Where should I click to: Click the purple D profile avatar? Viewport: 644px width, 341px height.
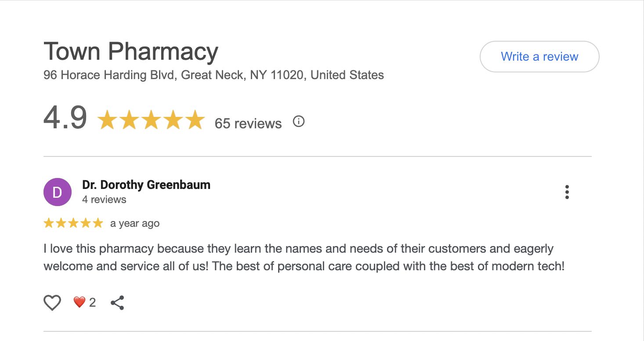click(x=58, y=192)
